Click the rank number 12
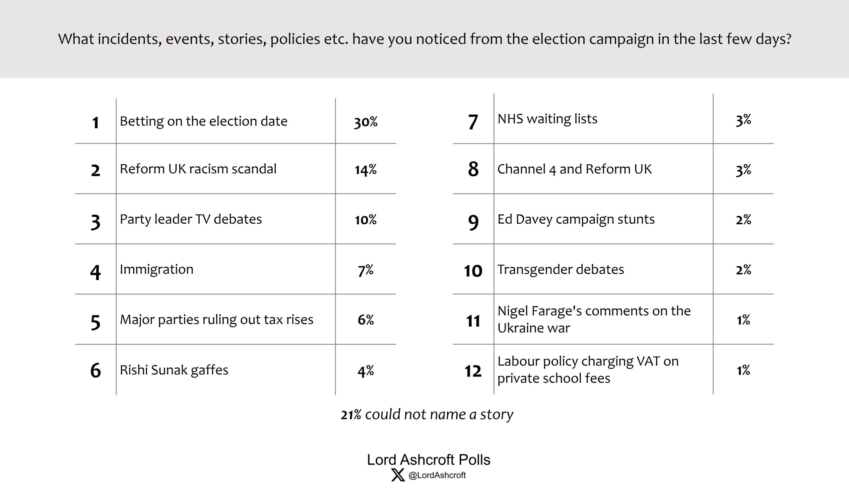The image size is (849, 504). [473, 371]
